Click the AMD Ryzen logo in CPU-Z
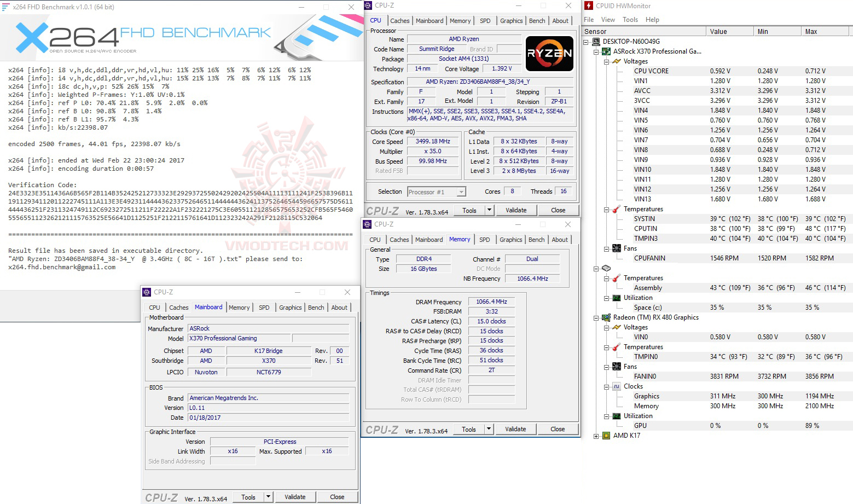The width and height of the screenshot is (853, 504). pos(549,54)
